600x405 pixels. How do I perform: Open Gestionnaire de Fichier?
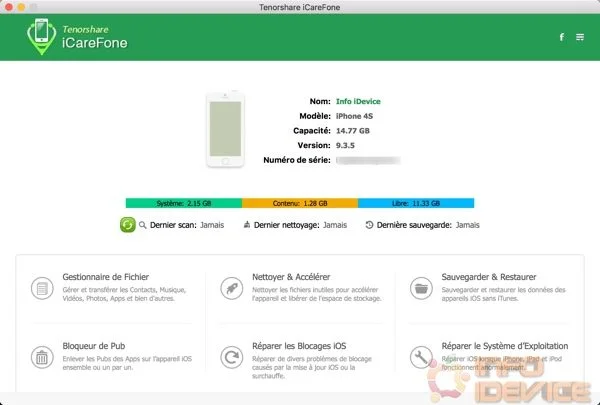coord(106,277)
